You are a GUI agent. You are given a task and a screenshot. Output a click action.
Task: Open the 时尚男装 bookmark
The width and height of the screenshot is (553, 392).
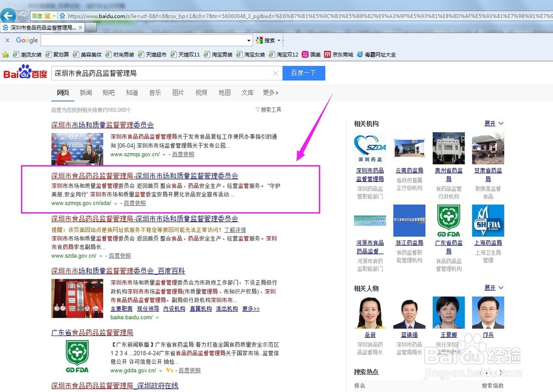pos(119,55)
